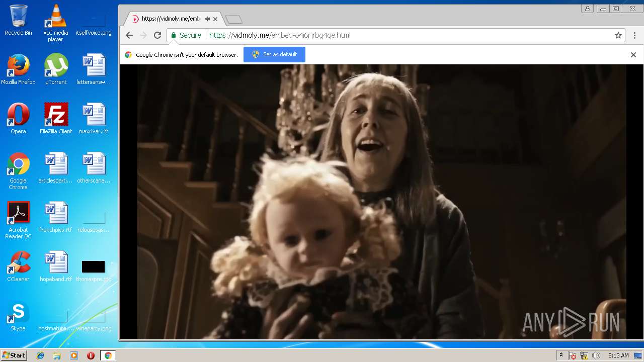Select the otherscana document on desktop

click(x=94, y=167)
